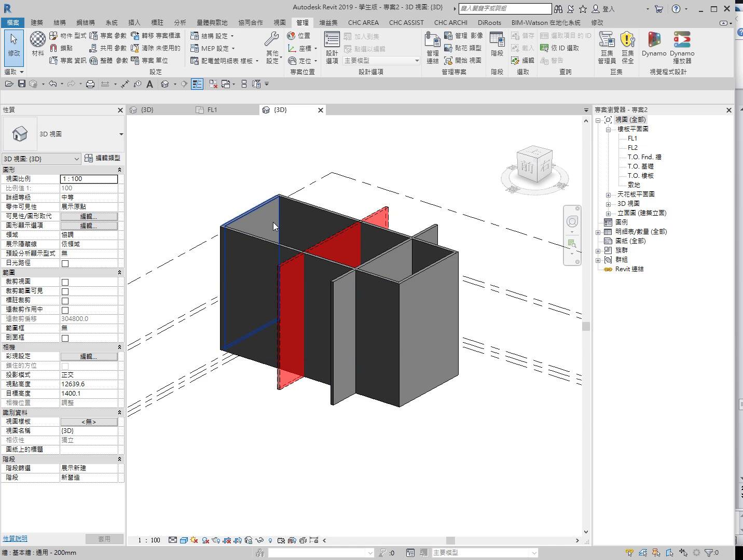Click the 視圖比例 1 : 100 field
Screen dimensions: 743x560
(89, 179)
